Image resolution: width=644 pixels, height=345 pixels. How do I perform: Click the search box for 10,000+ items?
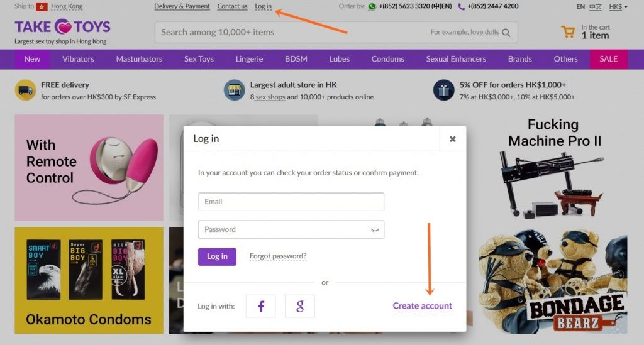pyautogui.click(x=336, y=33)
